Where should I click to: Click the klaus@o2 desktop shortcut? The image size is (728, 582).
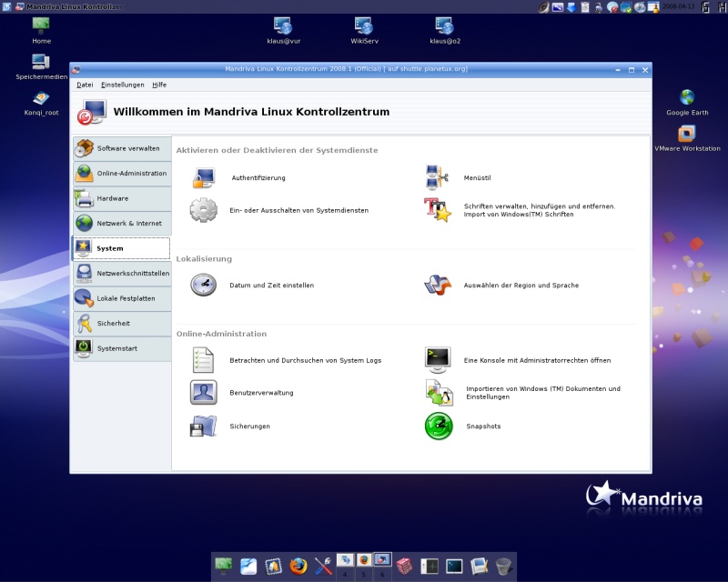445,31
